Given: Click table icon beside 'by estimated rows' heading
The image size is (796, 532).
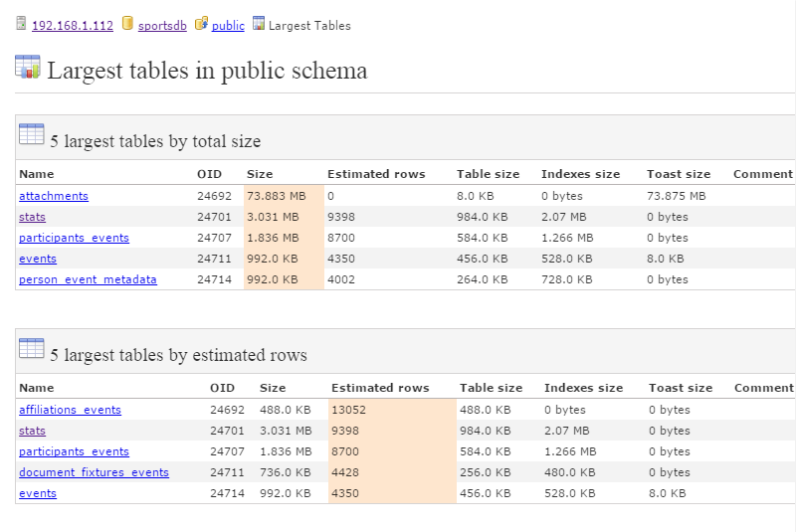Looking at the screenshot, I should [32, 349].
